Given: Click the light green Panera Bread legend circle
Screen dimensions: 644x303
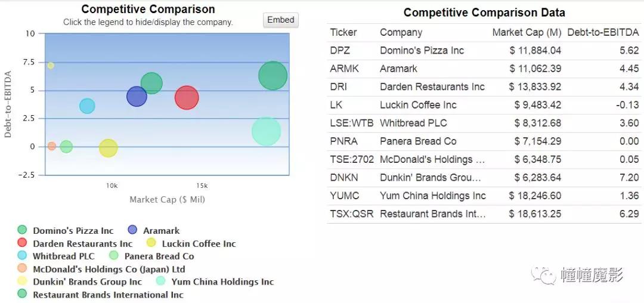Looking at the screenshot, I should [x=114, y=256].
